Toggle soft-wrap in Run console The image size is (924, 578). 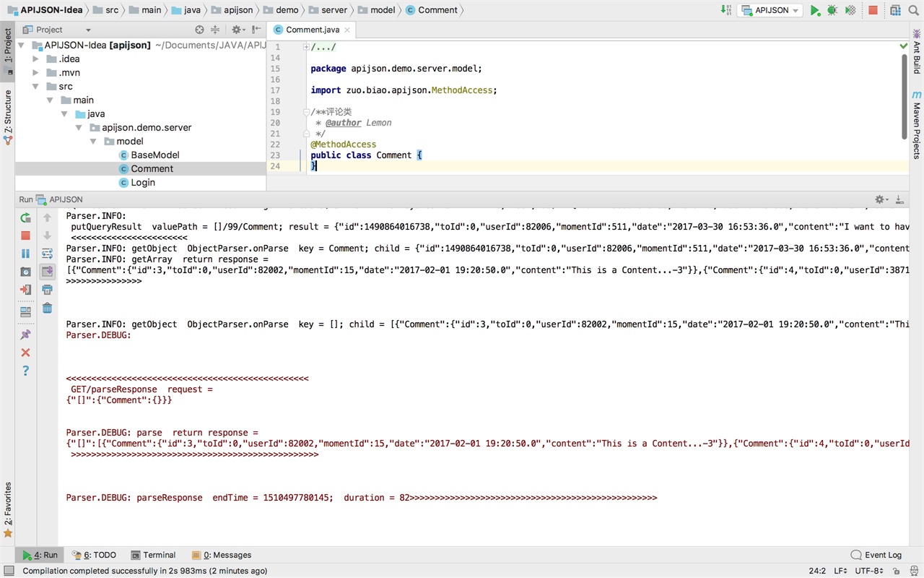[48, 254]
